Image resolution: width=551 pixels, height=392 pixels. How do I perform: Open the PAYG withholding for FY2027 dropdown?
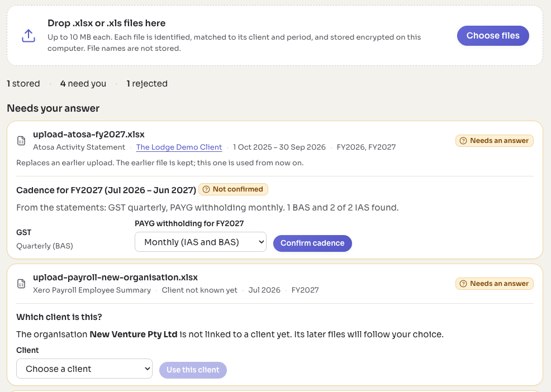tap(201, 242)
